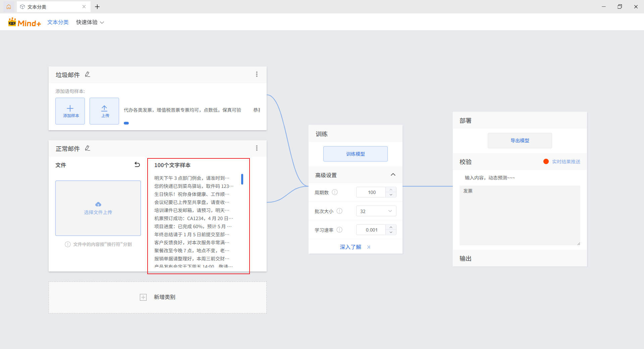Click 训练模型 button
The width and height of the screenshot is (644, 349).
tap(356, 154)
